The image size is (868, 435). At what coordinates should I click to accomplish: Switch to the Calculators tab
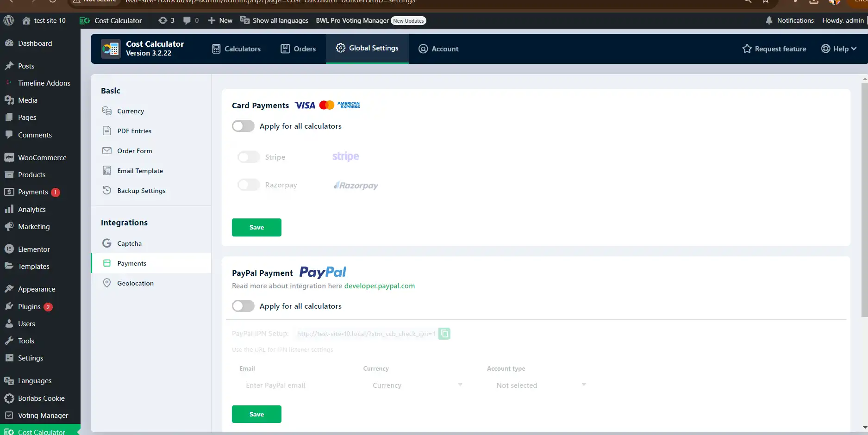click(x=236, y=49)
